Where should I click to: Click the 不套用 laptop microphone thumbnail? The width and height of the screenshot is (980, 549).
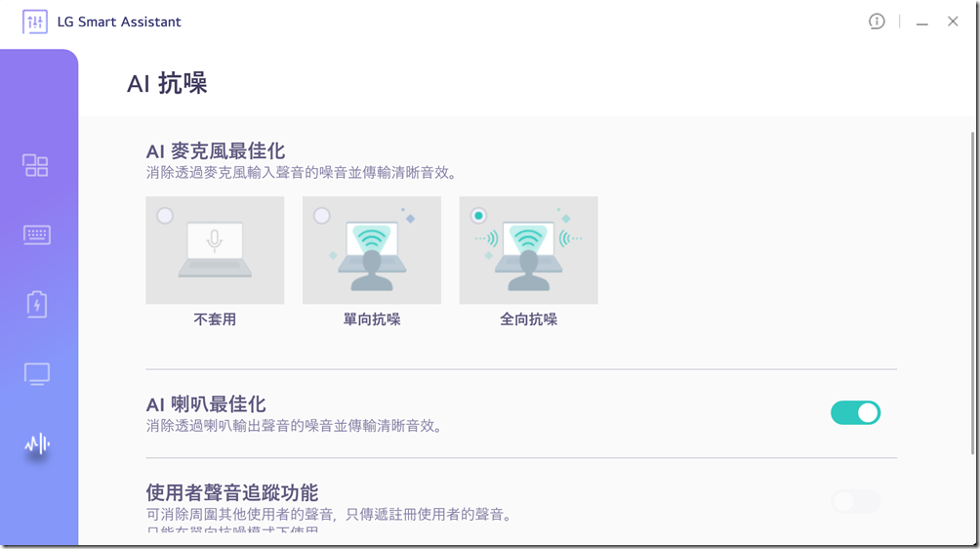click(x=215, y=250)
